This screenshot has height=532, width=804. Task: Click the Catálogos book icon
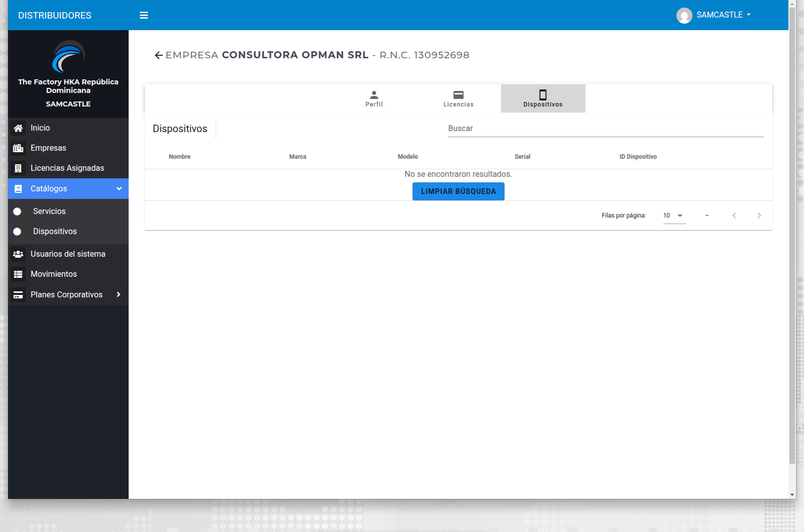18,189
